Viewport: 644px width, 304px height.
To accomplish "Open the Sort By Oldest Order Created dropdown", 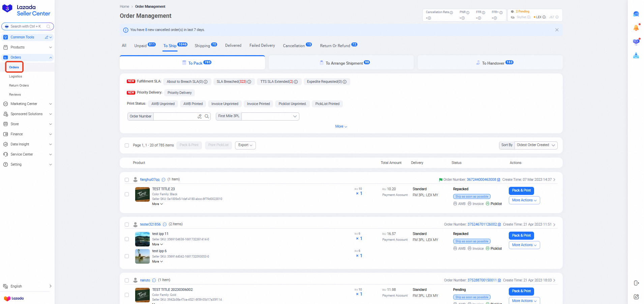I will pos(536,145).
